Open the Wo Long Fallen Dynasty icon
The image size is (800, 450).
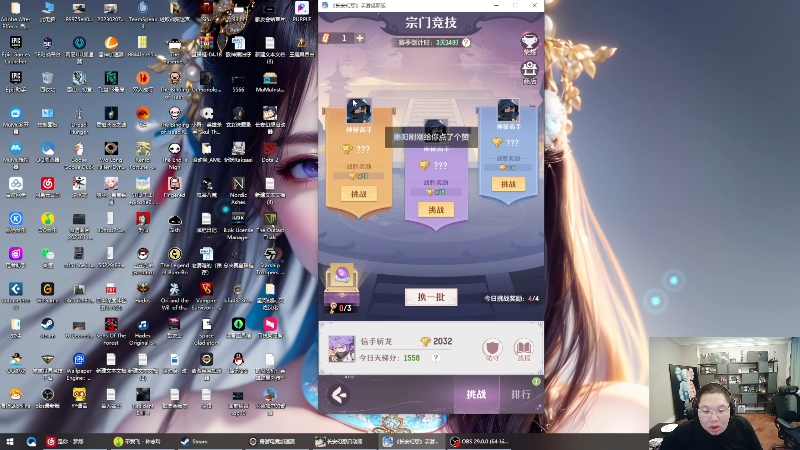(111, 156)
